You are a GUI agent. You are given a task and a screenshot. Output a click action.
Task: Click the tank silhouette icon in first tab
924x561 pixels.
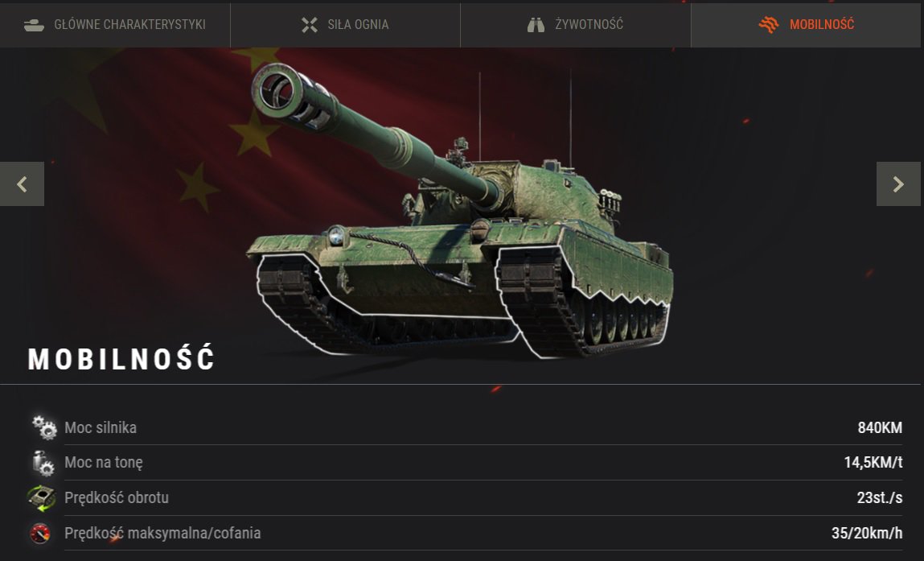click(x=34, y=25)
